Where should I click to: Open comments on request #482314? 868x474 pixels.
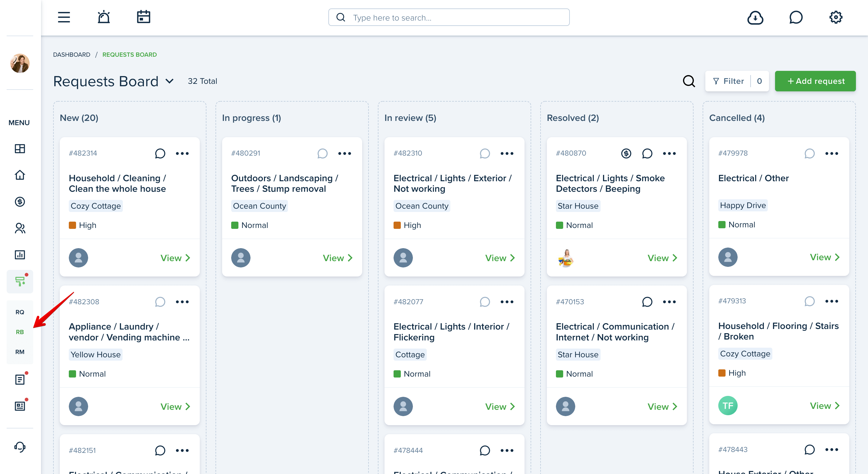(160, 153)
